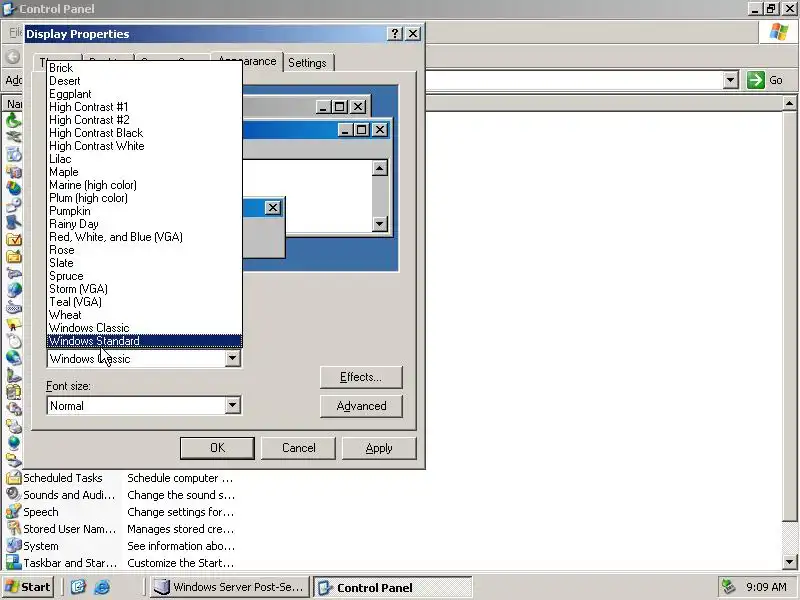800x600 pixels.
Task: Click 'See information abo...' description
Action: (181, 546)
